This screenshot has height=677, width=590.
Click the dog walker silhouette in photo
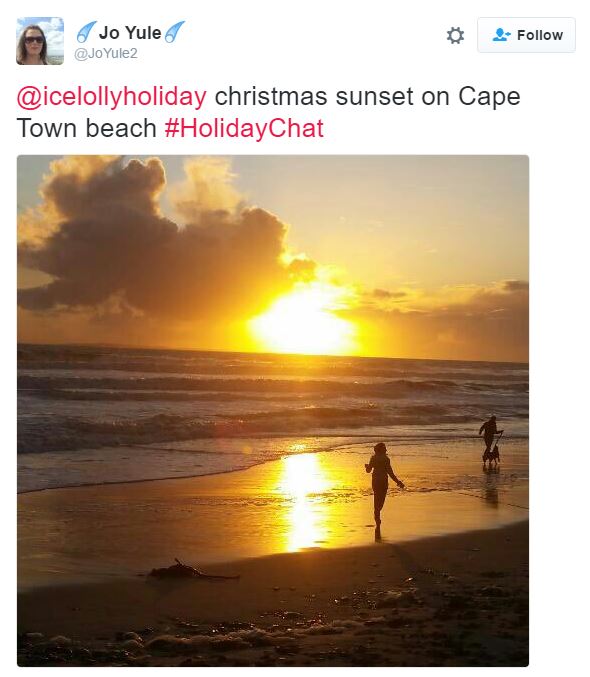point(490,440)
